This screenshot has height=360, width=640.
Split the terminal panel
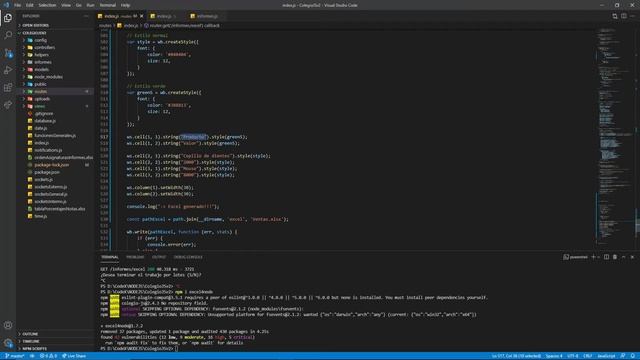pos(606,257)
